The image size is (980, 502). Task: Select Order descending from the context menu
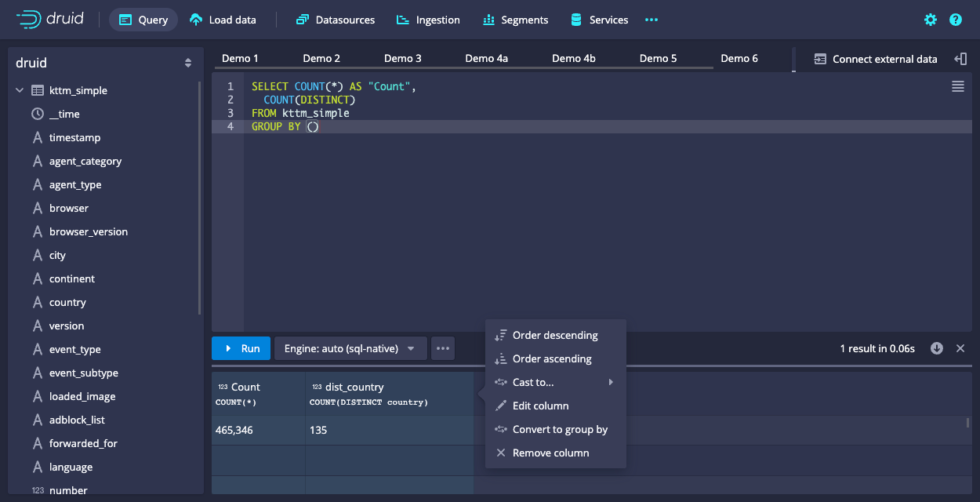point(555,335)
